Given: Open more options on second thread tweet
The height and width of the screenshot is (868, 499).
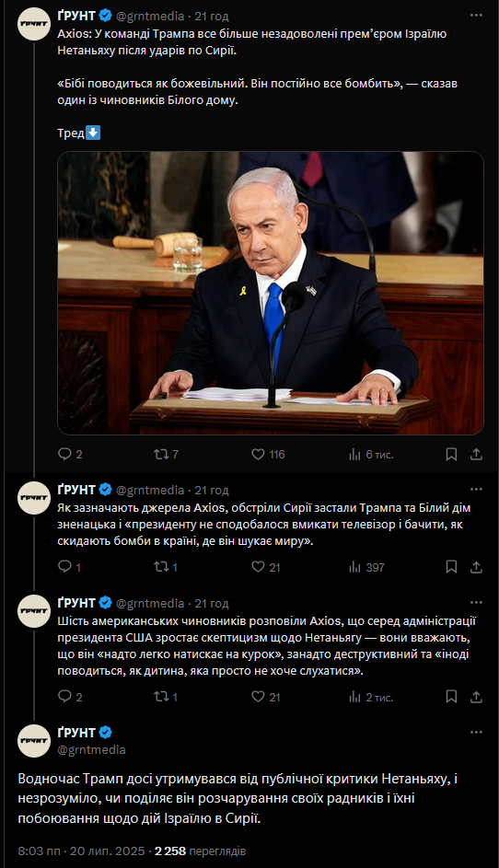Looking at the screenshot, I should point(476,490).
